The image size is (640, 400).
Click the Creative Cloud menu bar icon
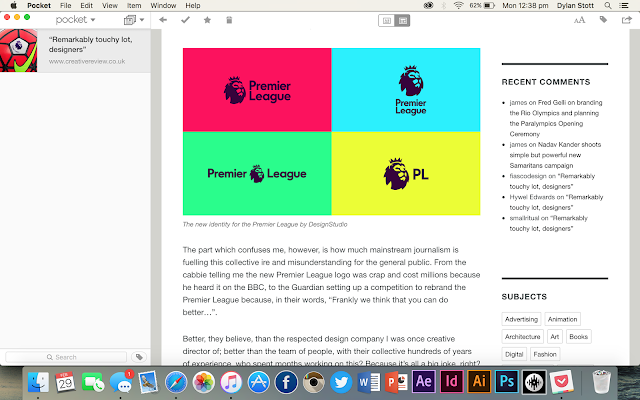point(428,5)
